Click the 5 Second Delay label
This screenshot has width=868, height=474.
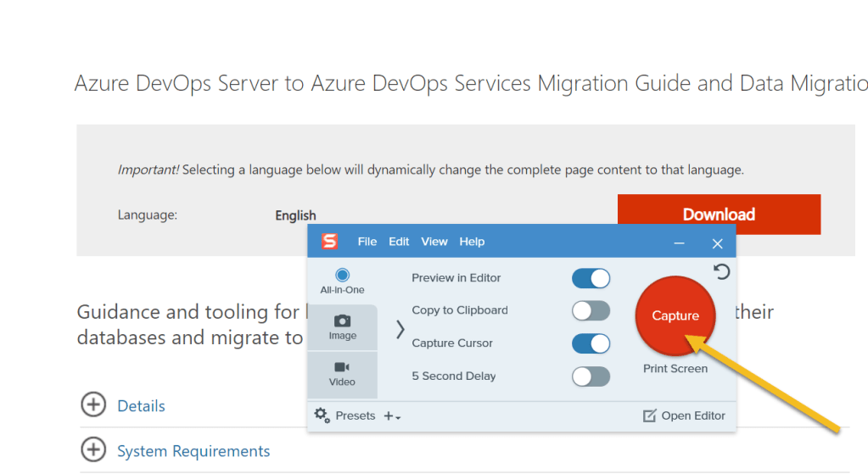pyautogui.click(x=453, y=376)
